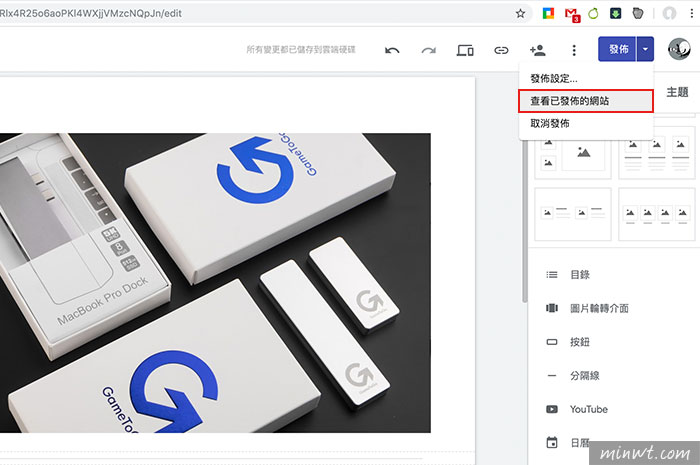The height and width of the screenshot is (465, 700).
Task: Click the 發佈 publish button
Action: tap(617, 49)
